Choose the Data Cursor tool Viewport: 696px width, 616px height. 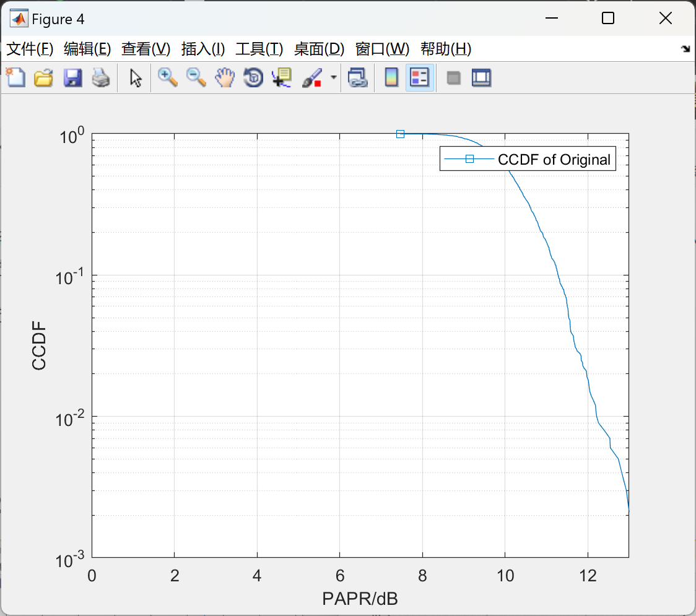[x=282, y=77]
